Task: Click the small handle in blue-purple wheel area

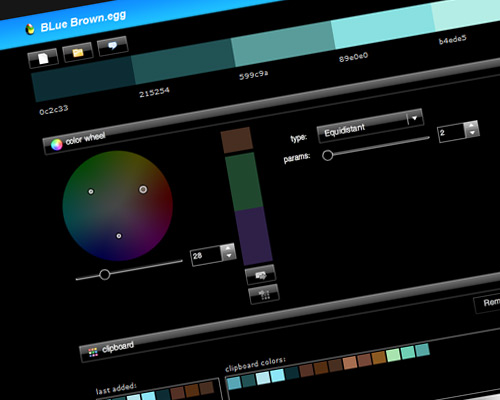Action: 119,236
